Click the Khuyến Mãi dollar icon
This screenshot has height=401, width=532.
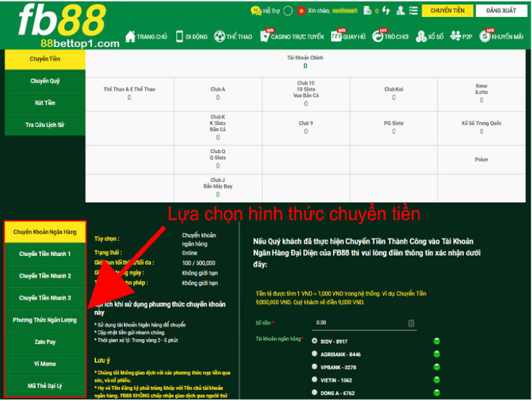click(x=484, y=37)
